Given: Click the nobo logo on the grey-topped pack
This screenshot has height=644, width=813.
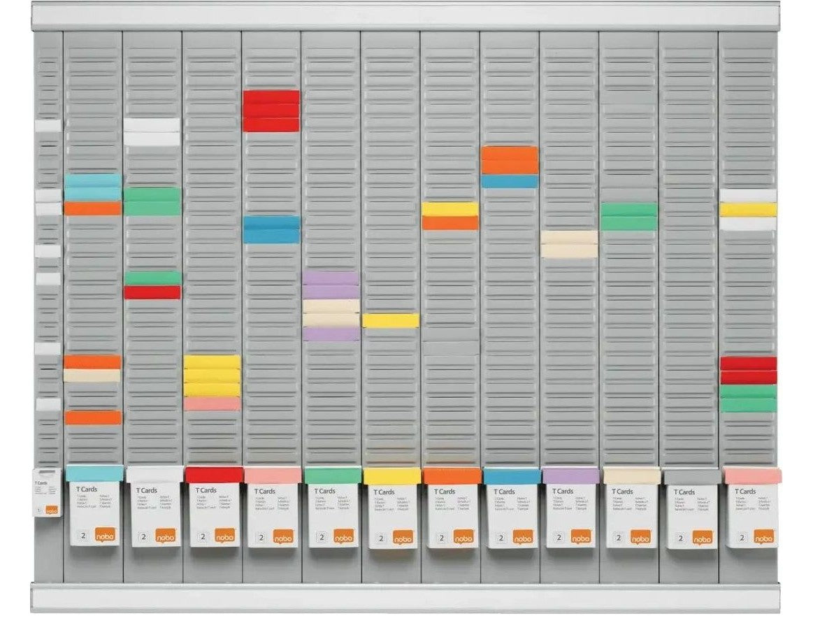Looking at the screenshot, I should 703,538.
